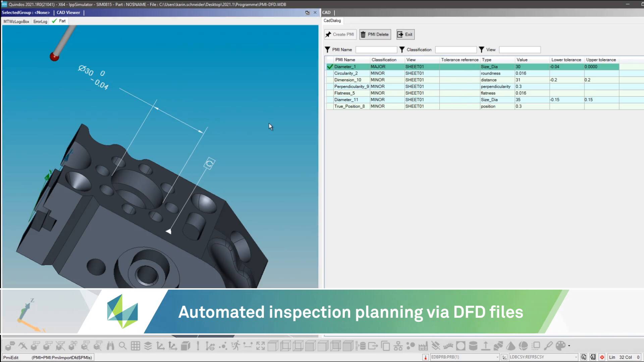This screenshot has width=644, height=362.
Task: Switch to the ErrorLog tab
Action: tap(40, 21)
